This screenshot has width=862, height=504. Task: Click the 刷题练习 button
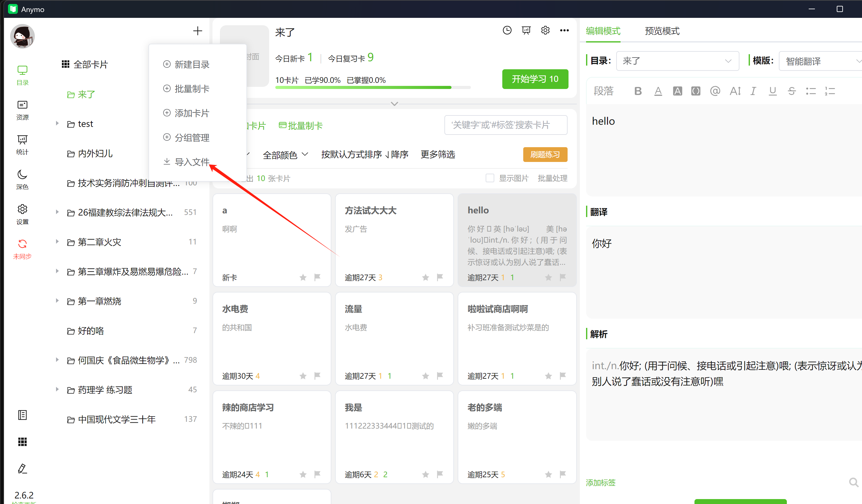click(x=545, y=155)
